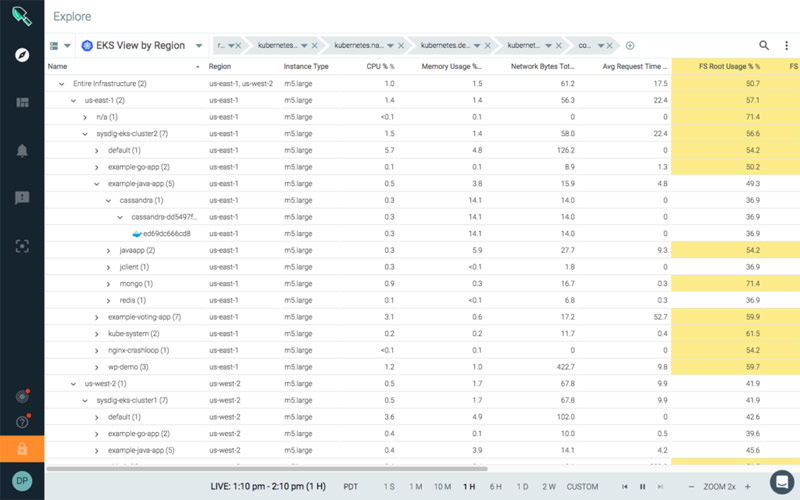The image size is (800, 500).
Task: Expand the n/a (1) row
Action: (85, 117)
